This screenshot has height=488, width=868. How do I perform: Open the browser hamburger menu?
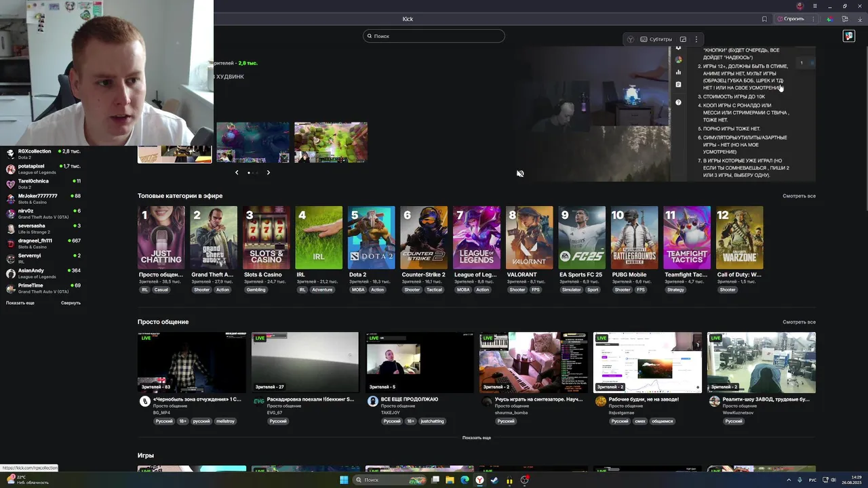pos(815,6)
